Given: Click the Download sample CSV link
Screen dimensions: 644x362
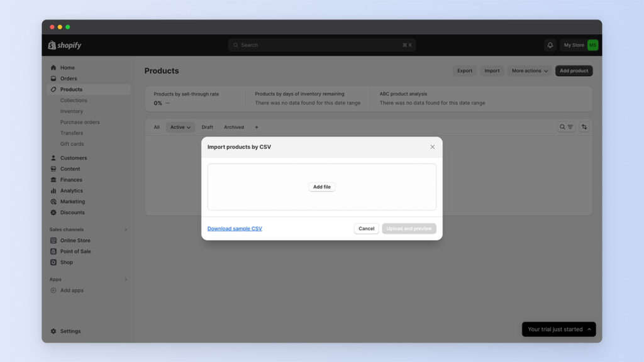Looking at the screenshot, I should [235, 229].
